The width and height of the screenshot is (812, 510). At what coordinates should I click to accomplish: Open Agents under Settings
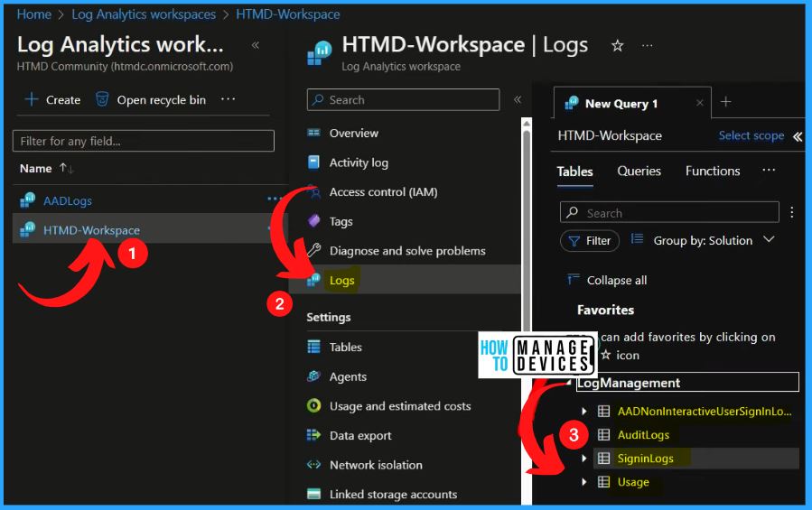point(348,377)
